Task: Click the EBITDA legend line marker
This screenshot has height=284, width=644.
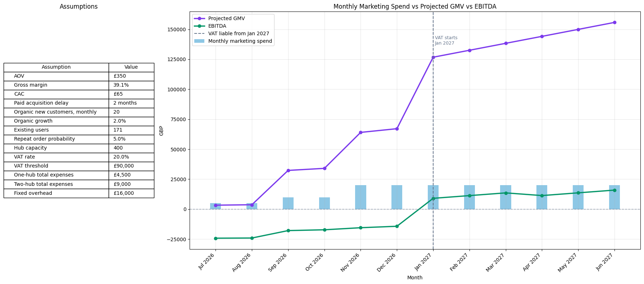Action: tap(199, 26)
